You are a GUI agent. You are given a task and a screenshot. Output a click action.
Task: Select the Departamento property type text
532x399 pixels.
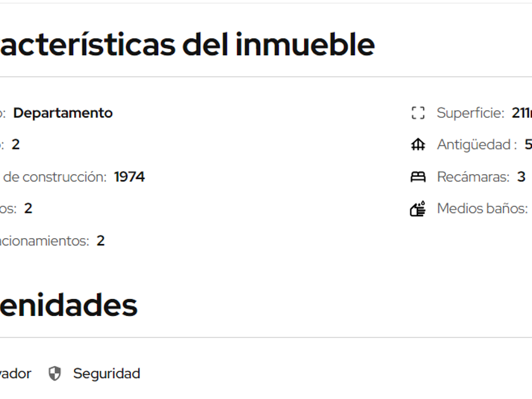click(x=63, y=113)
